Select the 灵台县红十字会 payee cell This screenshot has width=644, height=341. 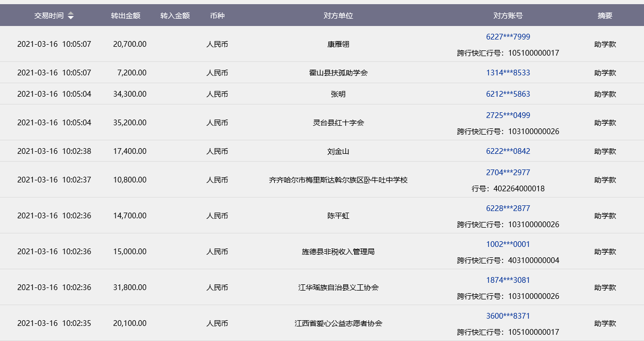point(338,123)
